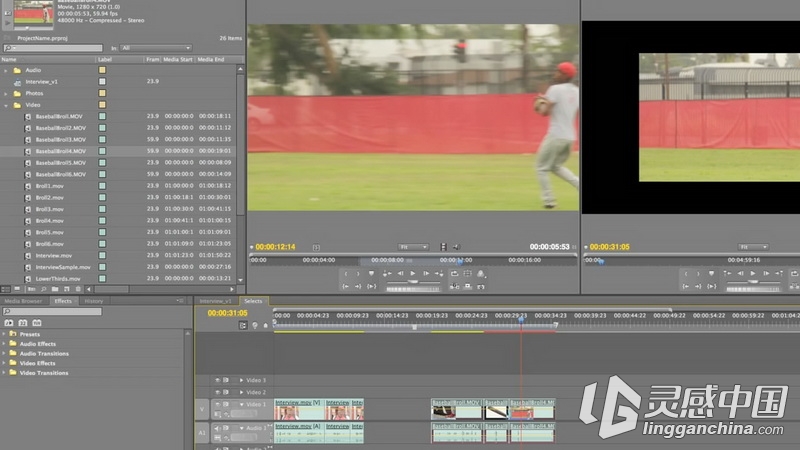Set In point in Source monitor

point(346,274)
